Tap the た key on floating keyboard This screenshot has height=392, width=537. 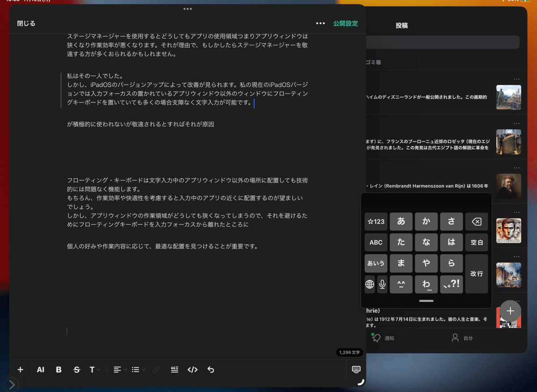click(401, 242)
